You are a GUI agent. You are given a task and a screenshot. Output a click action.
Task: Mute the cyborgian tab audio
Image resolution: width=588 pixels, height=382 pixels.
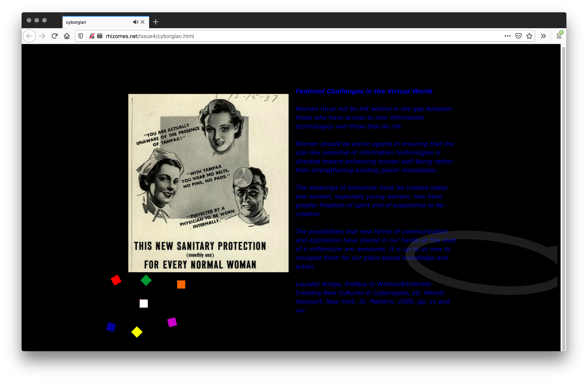pyautogui.click(x=135, y=22)
